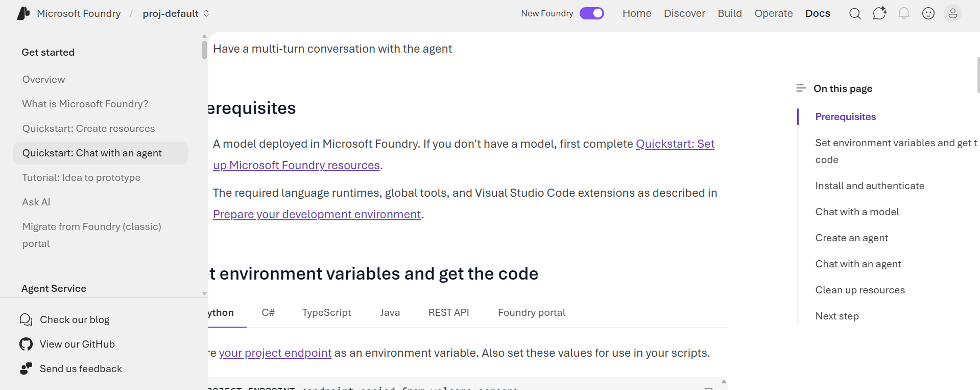Follow the Quickstart: Set up Microsoft Foundry resources link
980x390 pixels.
[464, 154]
